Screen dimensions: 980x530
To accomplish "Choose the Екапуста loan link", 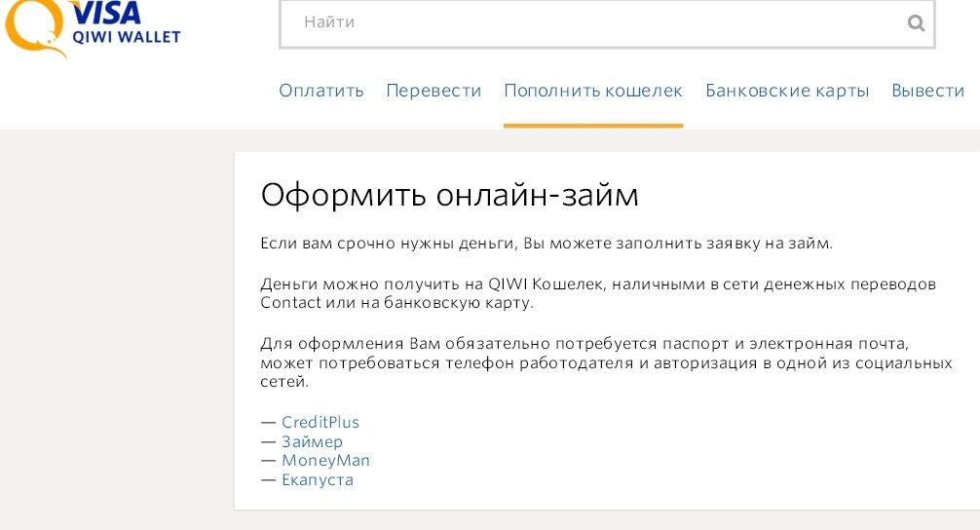I will (317, 479).
